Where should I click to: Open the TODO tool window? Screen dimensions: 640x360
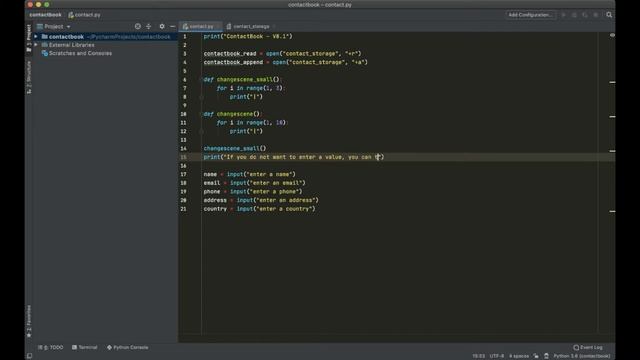point(51,347)
